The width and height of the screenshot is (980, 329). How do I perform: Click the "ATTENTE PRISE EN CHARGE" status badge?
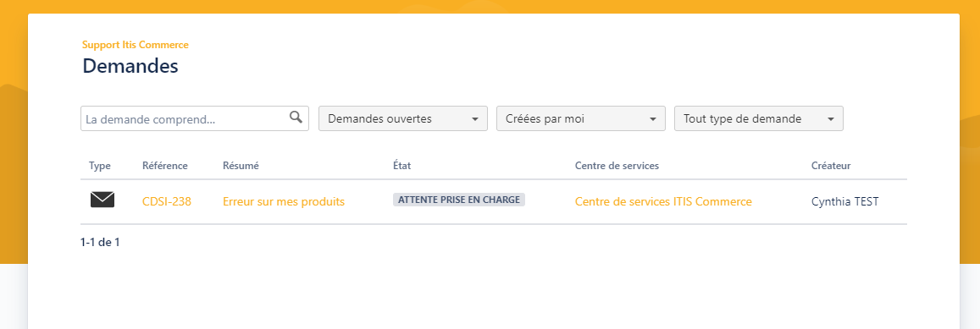[x=459, y=200]
